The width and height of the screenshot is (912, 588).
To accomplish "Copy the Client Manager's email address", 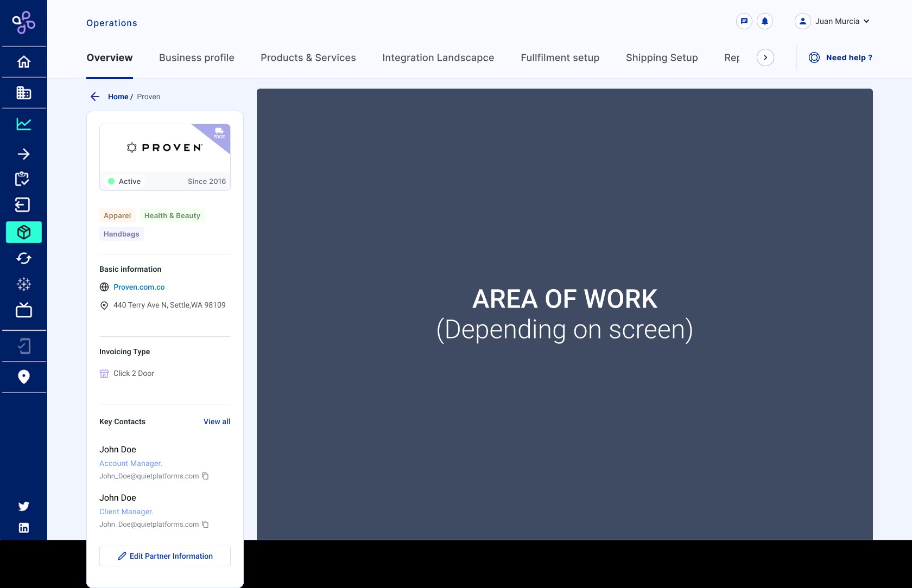I will click(205, 525).
